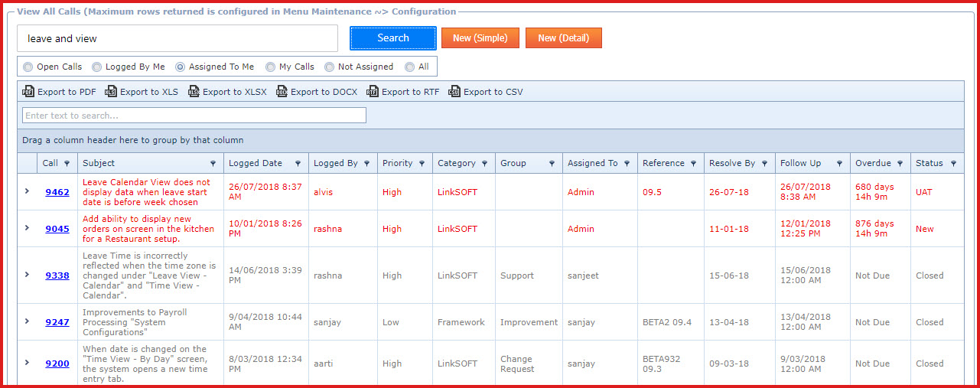Click the Export to RTF icon
This screenshot has height=388, width=980.
coord(373,92)
